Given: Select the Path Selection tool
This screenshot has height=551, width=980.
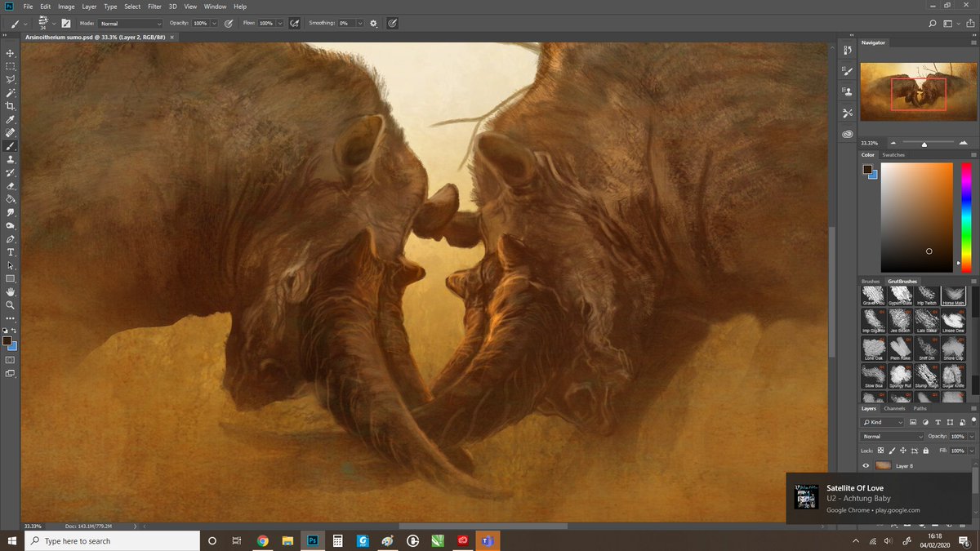Looking at the screenshot, I should tap(11, 265).
